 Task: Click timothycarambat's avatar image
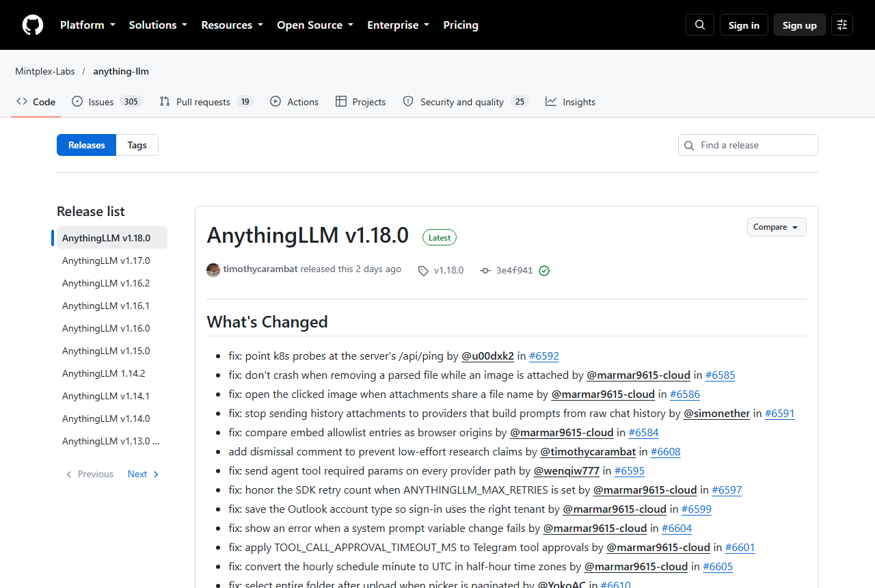click(x=213, y=269)
